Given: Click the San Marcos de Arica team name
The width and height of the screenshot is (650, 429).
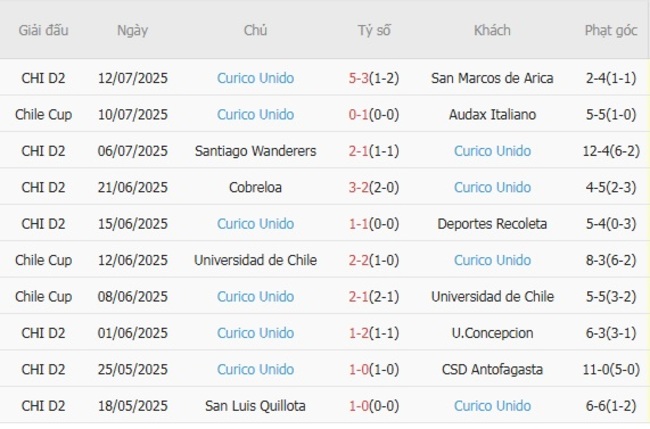Looking at the screenshot, I should tap(492, 78).
